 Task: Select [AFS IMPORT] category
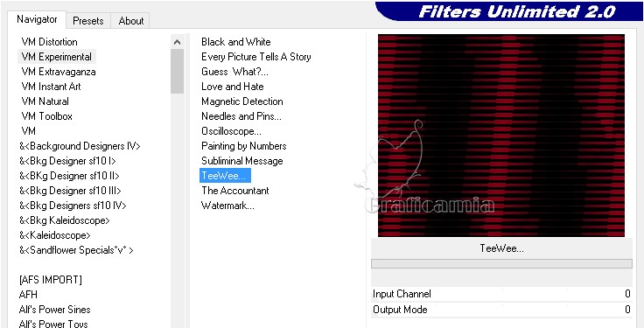tap(51, 280)
